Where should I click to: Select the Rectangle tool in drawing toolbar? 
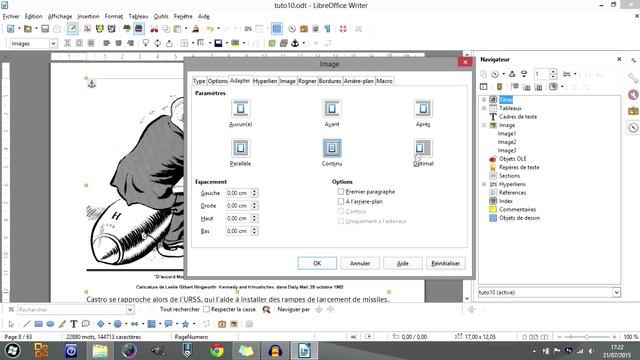coord(38,324)
